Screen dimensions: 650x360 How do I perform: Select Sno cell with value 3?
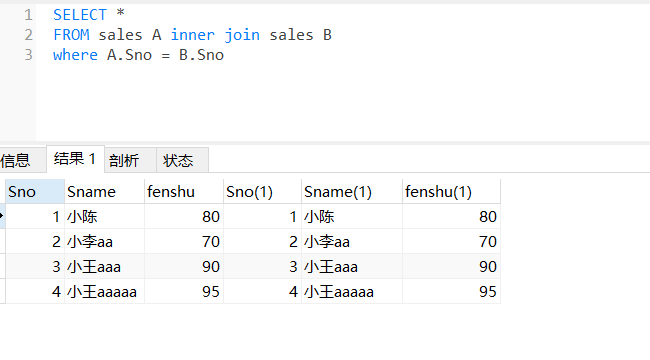(x=35, y=266)
